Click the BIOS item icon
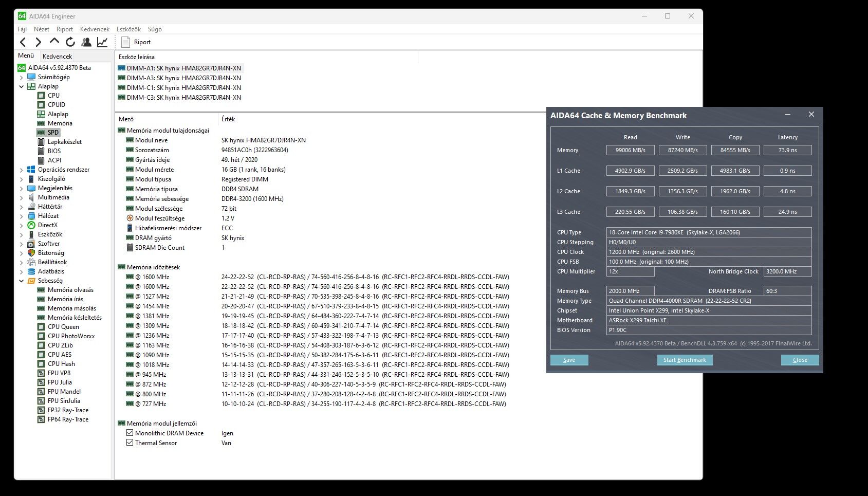The width and height of the screenshot is (868, 496). click(42, 151)
